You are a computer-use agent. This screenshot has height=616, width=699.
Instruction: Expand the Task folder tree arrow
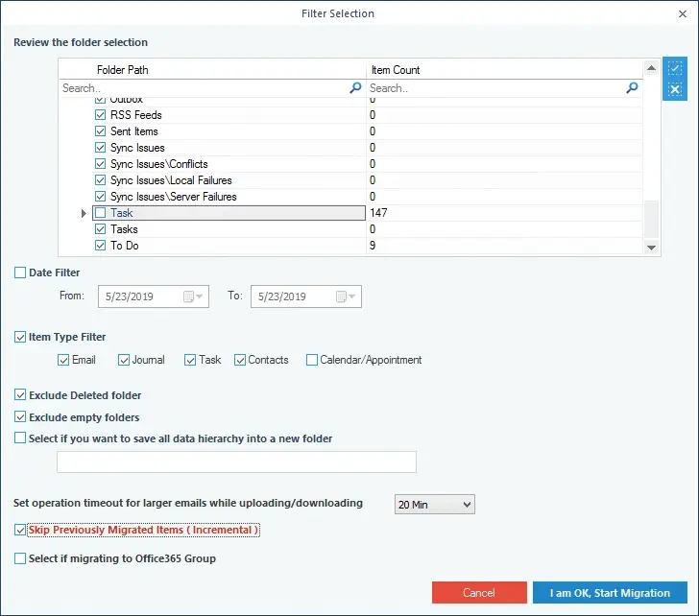tap(84, 213)
